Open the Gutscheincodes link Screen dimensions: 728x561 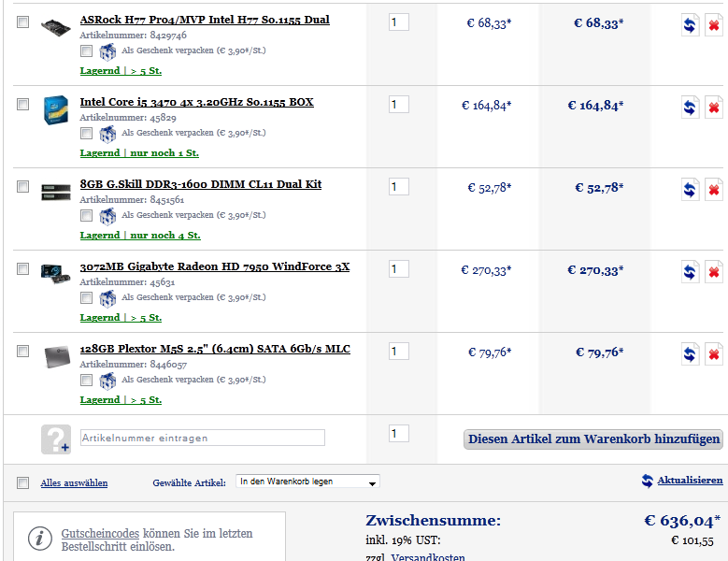pos(100,534)
